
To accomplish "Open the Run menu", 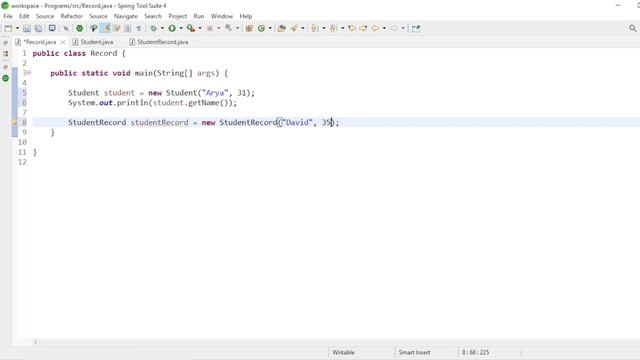I will [199, 16].
